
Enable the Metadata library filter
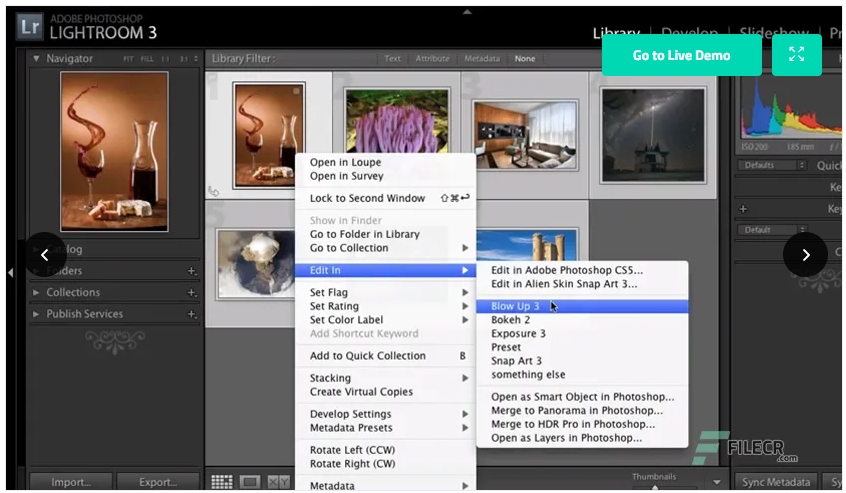(482, 59)
